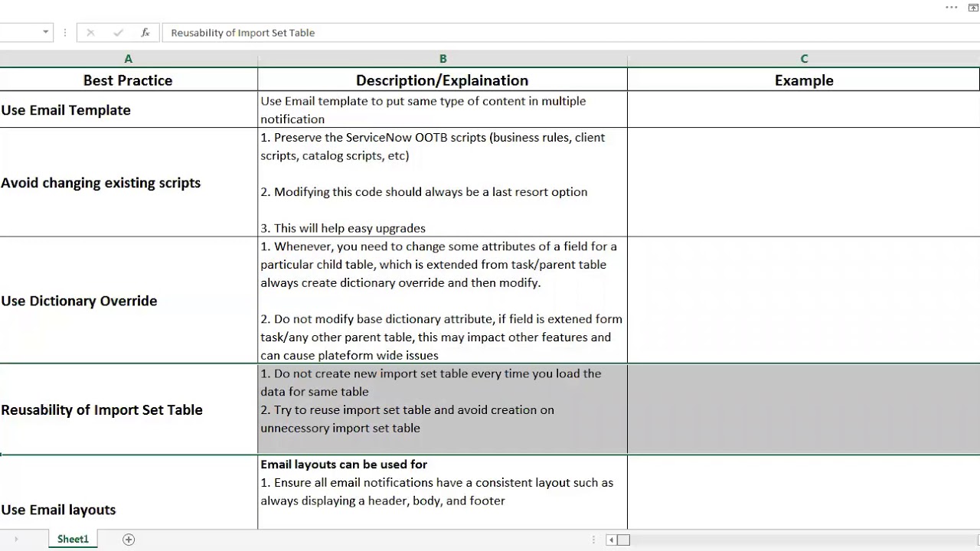Select the entire column A header
This screenshot has width=980, height=551.
coord(128,58)
